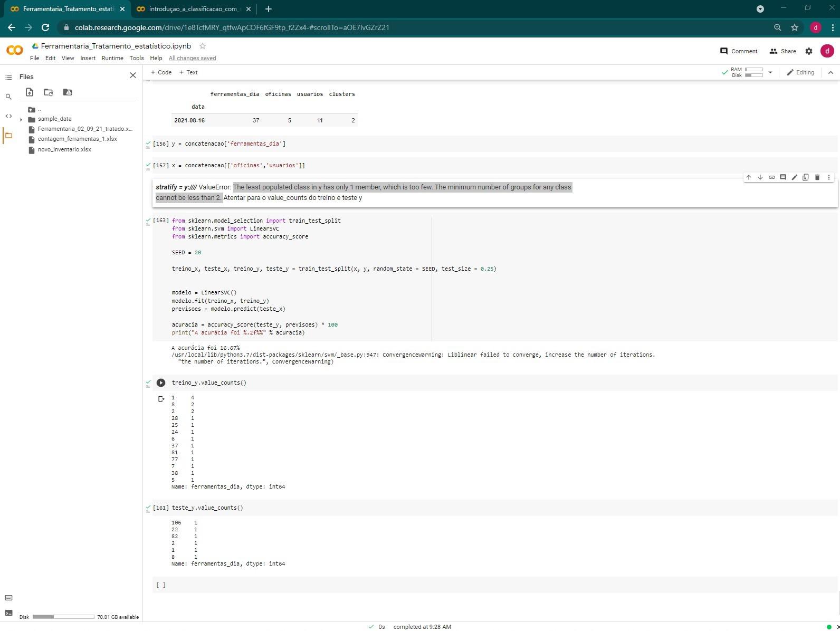Screen dimensions: 840x631
Task: Star the notebook title
Action: click(x=203, y=46)
